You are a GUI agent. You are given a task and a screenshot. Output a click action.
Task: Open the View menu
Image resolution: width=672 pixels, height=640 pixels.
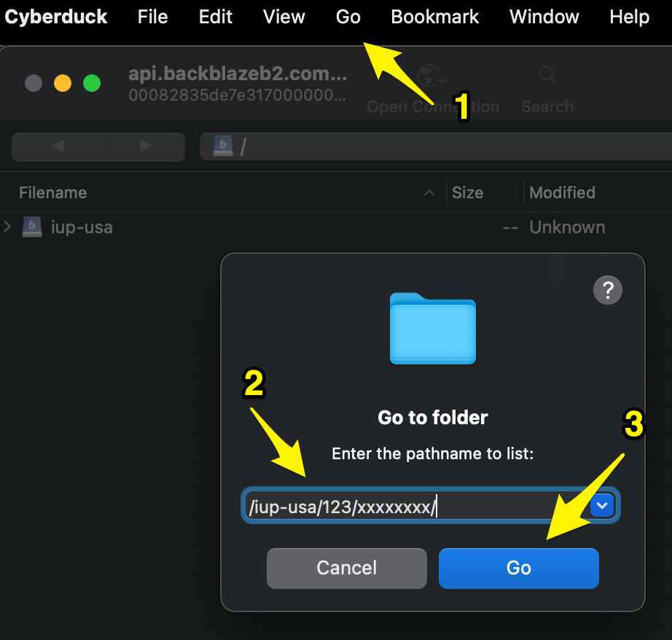[x=284, y=16]
